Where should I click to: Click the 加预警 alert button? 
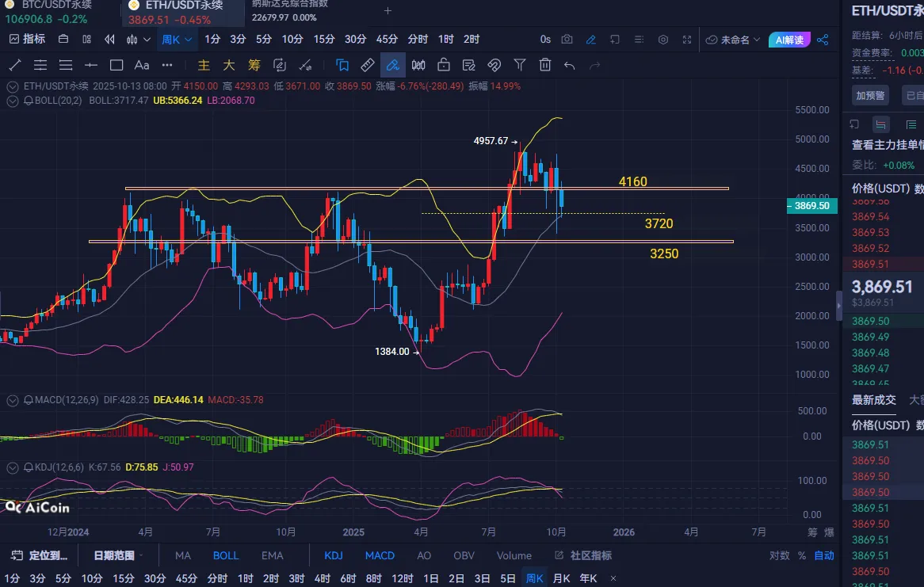[x=869, y=95]
